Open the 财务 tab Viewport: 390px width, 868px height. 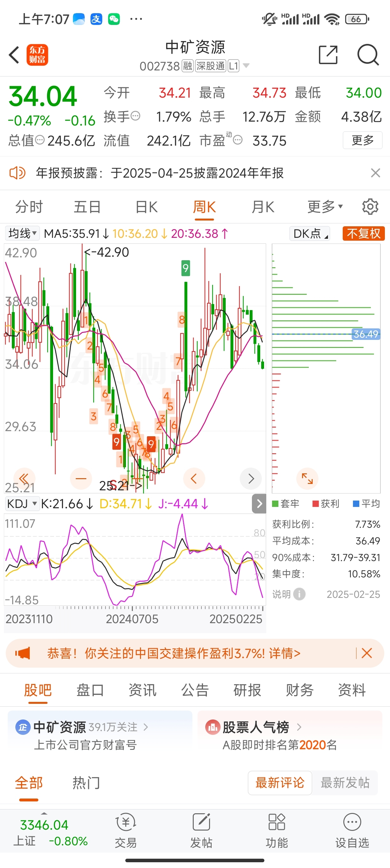[300, 690]
